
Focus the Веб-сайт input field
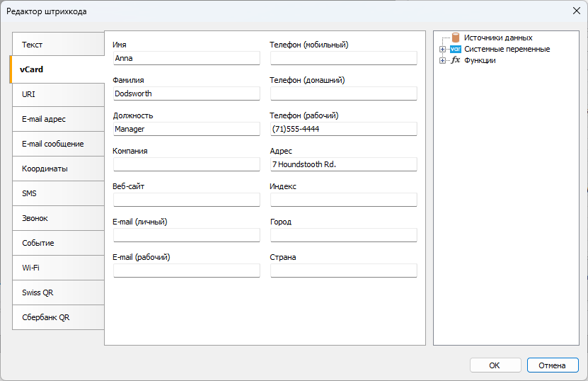click(x=186, y=200)
